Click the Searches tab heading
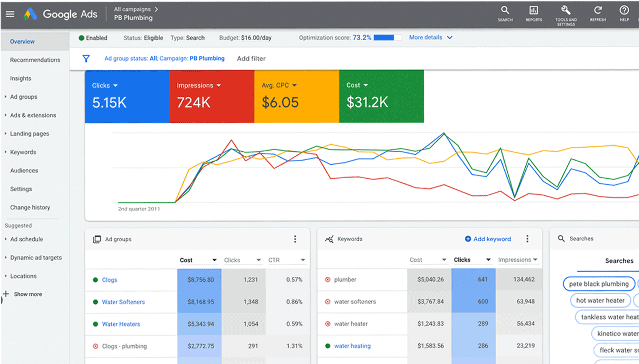 pyautogui.click(x=619, y=261)
